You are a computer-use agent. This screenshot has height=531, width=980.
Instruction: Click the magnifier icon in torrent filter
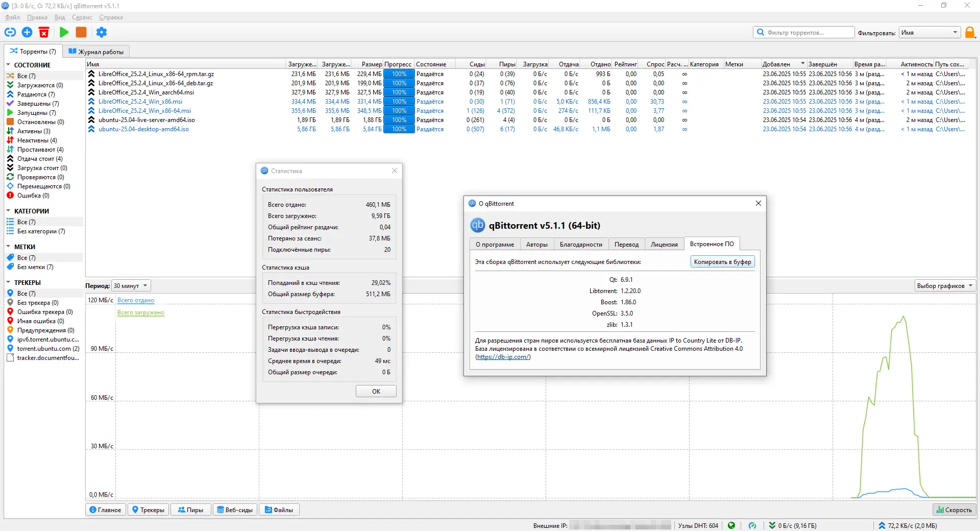(761, 32)
